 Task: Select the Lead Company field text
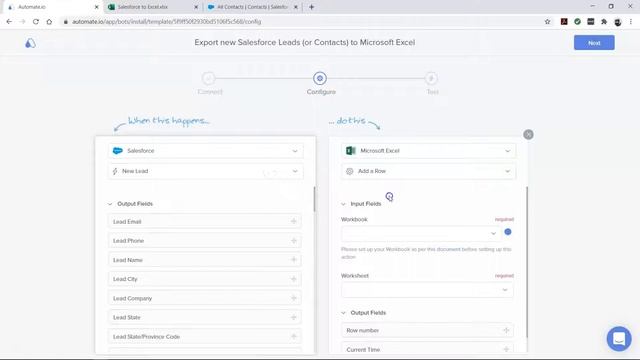[132, 298]
